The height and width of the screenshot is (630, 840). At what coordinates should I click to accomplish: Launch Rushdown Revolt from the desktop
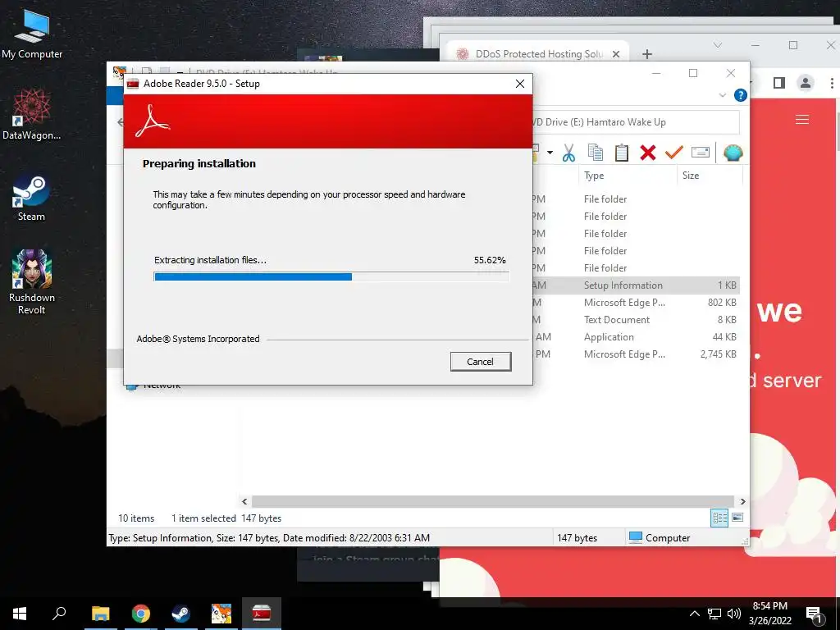pyautogui.click(x=32, y=281)
